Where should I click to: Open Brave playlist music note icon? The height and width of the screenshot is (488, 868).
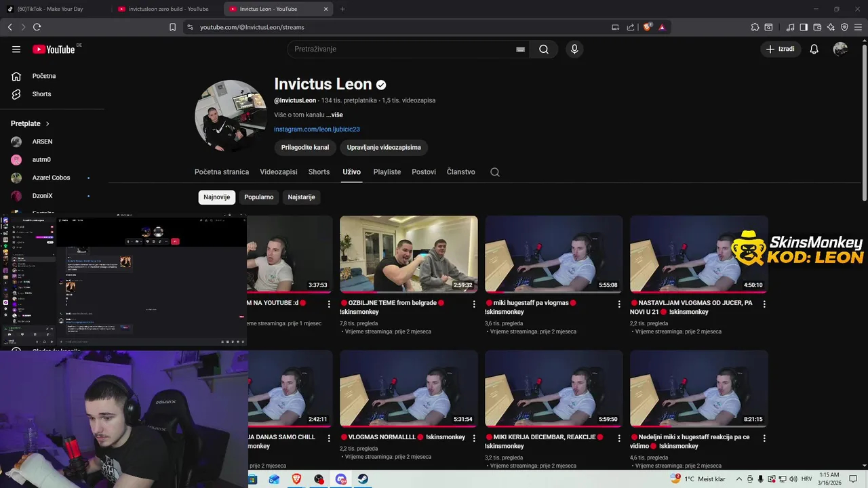pos(790,27)
